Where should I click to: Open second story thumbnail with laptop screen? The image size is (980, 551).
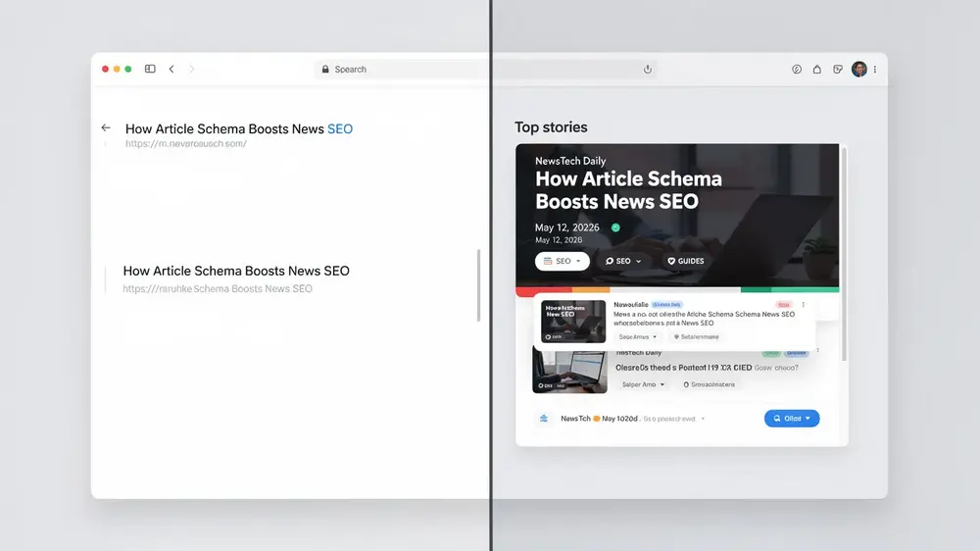(x=569, y=371)
